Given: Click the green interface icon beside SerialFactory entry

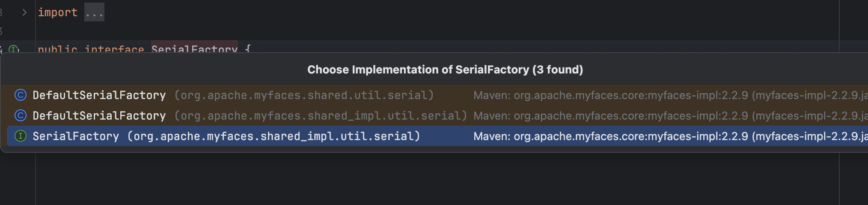Looking at the screenshot, I should (x=21, y=136).
